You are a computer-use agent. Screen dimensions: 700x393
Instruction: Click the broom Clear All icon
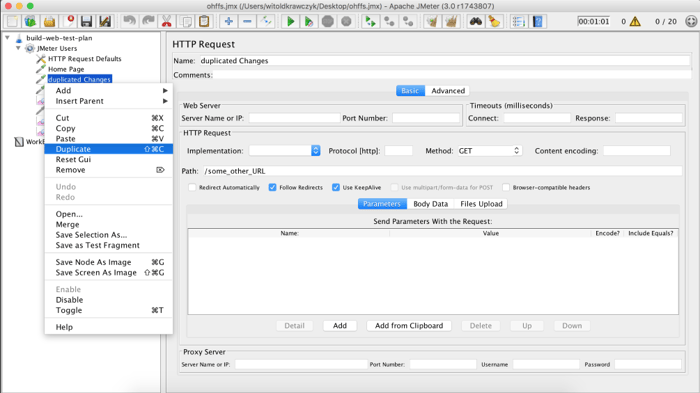(x=494, y=21)
